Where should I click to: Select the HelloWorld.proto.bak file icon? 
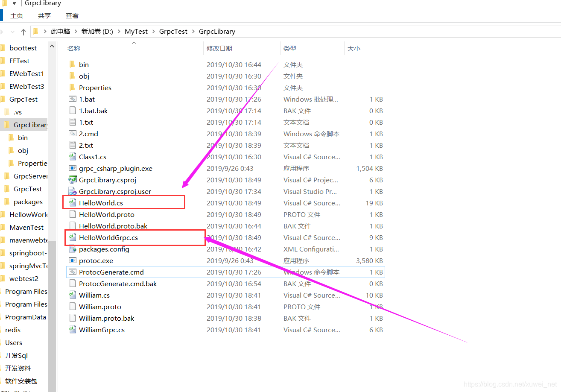[72, 226]
